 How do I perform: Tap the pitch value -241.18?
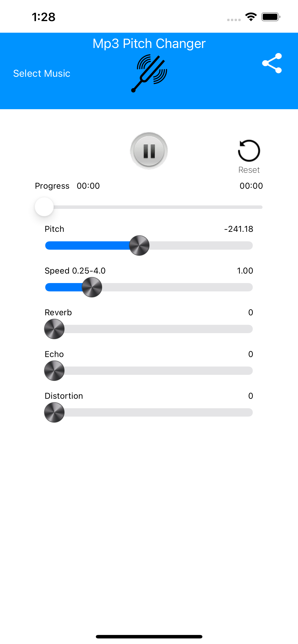(x=238, y=229)
